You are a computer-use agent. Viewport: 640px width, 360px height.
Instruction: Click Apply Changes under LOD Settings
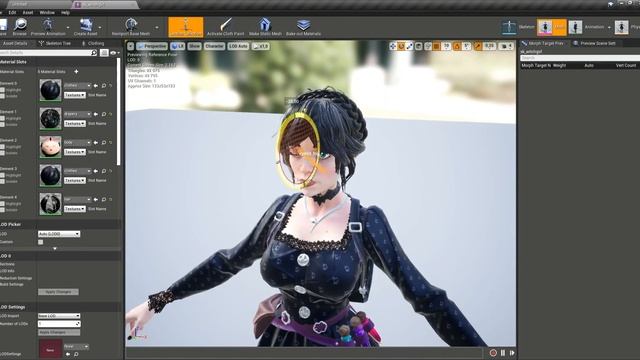pyautogui.click(x=59, y=332)
